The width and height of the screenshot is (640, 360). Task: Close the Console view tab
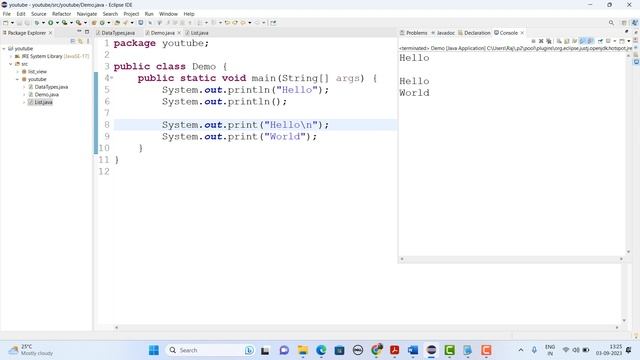pos(522,33)
